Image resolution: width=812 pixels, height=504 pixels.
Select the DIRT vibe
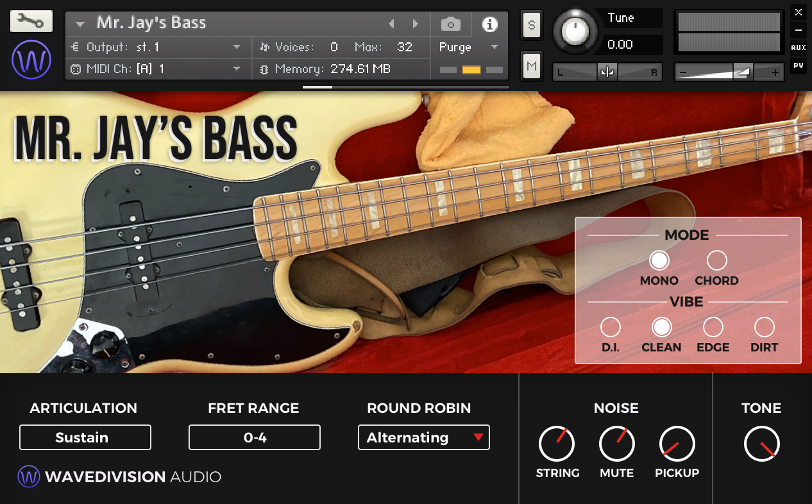764,326
